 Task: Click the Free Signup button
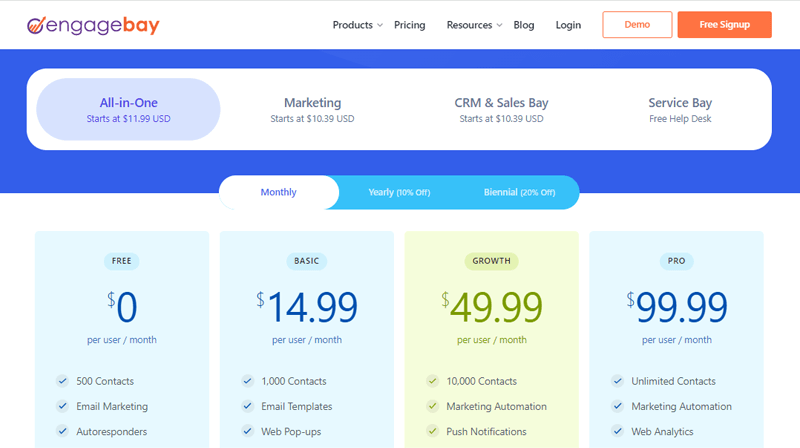(x=724, y=24)
